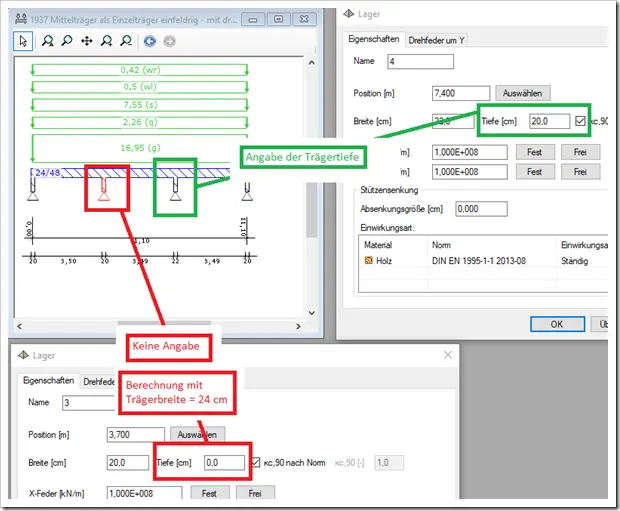Click DIN EN 1995-1-1 2013-08 cell
The height and width of the screenshot is (511, 620).
coord(479,261)
